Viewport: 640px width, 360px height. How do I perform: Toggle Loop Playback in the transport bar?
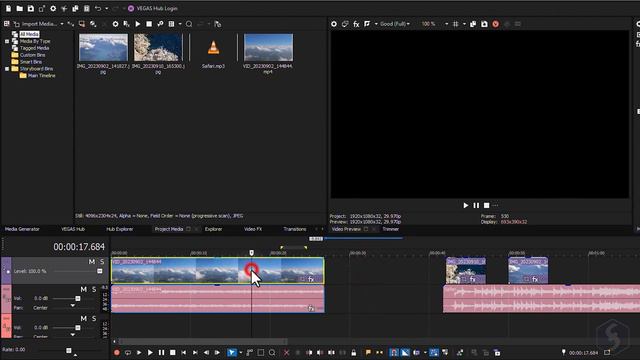pyautogui.click(x=128, y=353)
